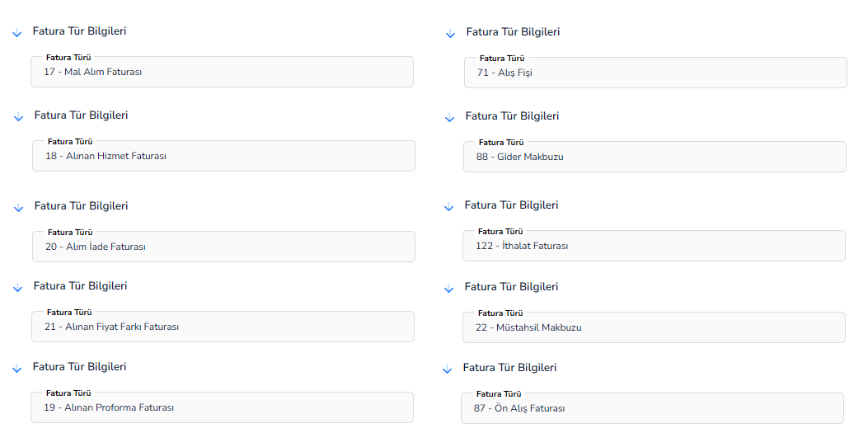
Task: Collapse section above 122 - İthalat Faturası
Action: tap(449, 207)
